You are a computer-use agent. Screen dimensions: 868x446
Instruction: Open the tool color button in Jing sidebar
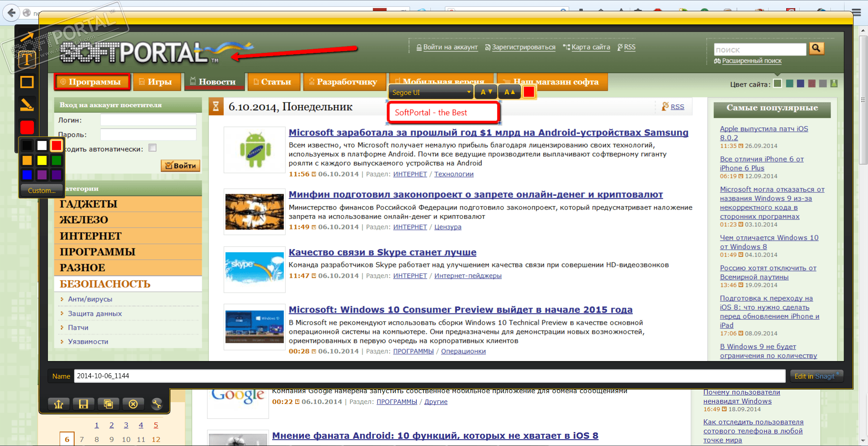[27, 127]
